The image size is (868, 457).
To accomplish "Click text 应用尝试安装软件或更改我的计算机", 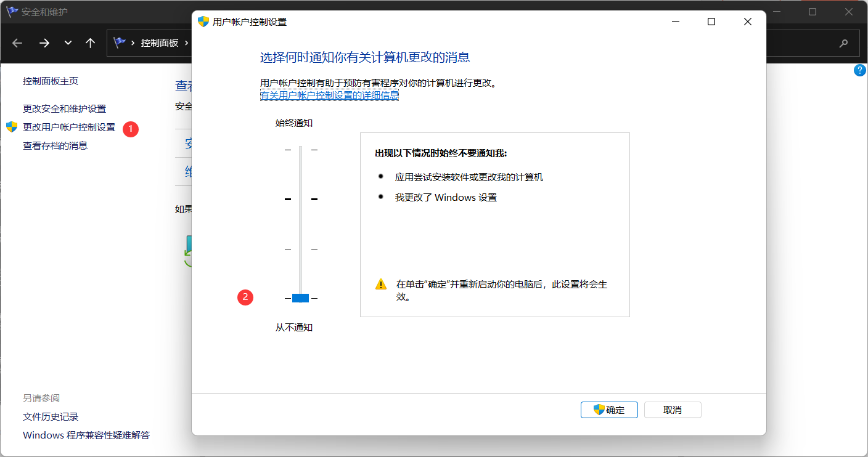I will [469, 177].
